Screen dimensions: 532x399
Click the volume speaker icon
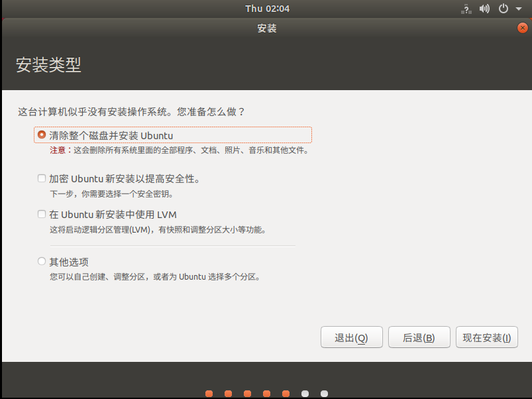[x=484, y=9]
